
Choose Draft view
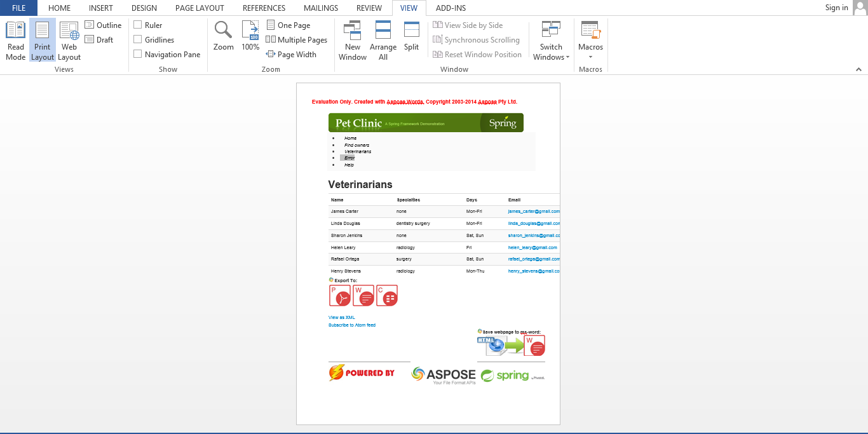99,40
